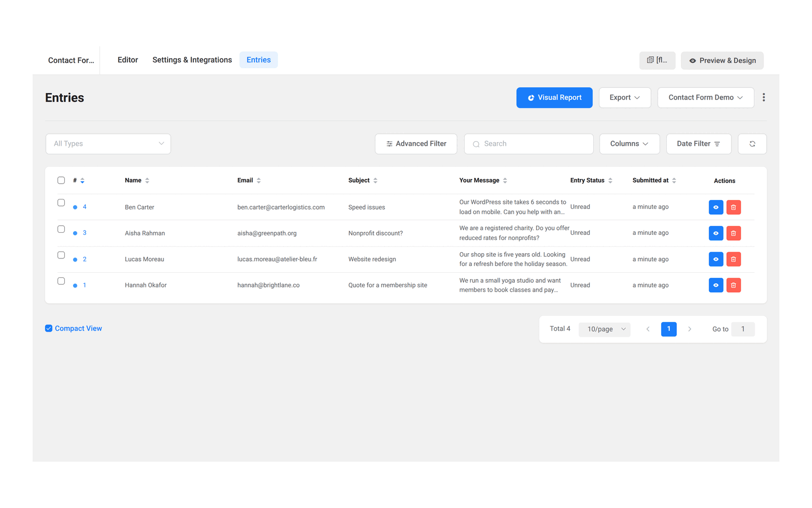This screenshot has height=508, width=812.
Task: Sort entries by Name column
Action: click(147, 181)
